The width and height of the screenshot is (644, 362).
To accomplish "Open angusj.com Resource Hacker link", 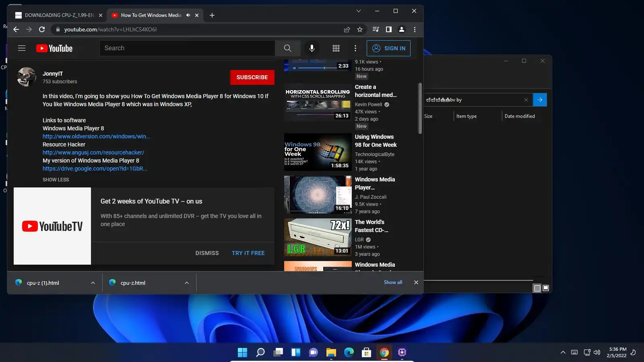I will click(93, 152).
